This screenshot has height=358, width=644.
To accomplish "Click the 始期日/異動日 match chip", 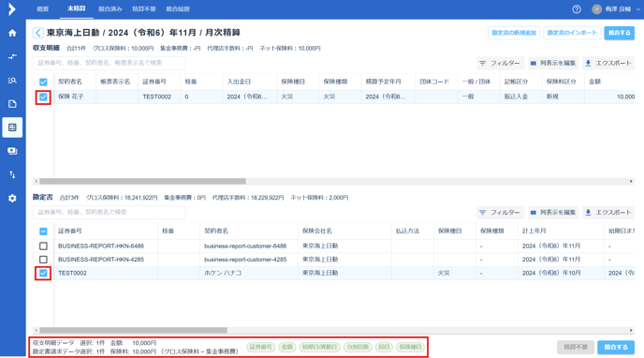I will (x=319, y=348).
